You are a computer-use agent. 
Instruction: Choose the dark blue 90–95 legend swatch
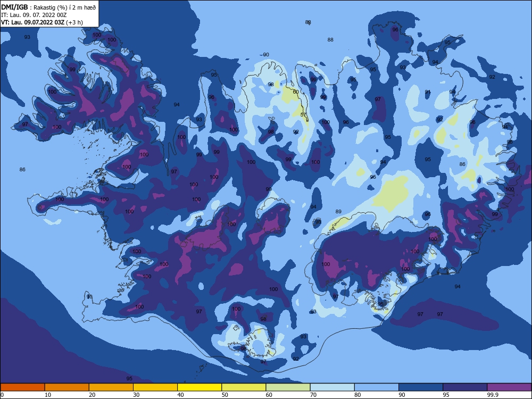pos(421,387)
